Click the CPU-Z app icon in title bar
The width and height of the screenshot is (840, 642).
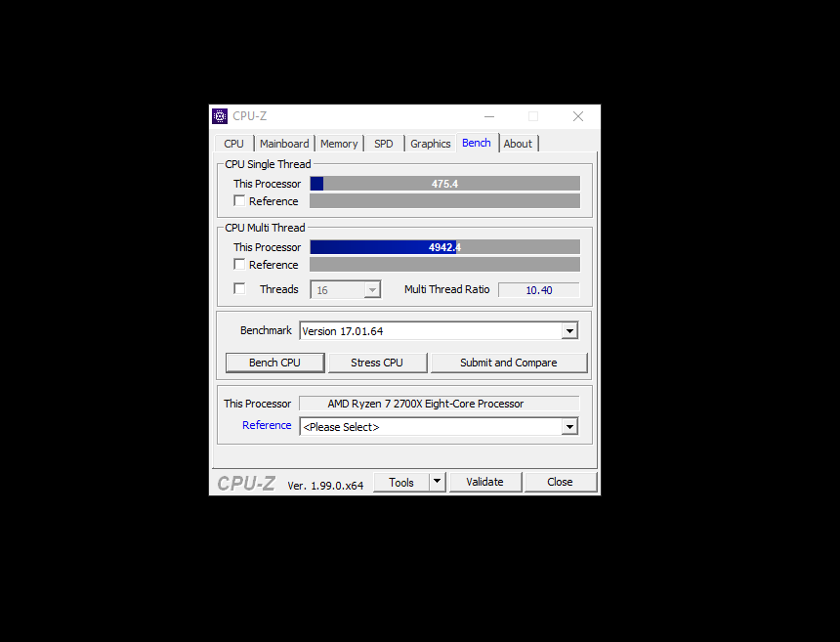[x=220, y=116]
